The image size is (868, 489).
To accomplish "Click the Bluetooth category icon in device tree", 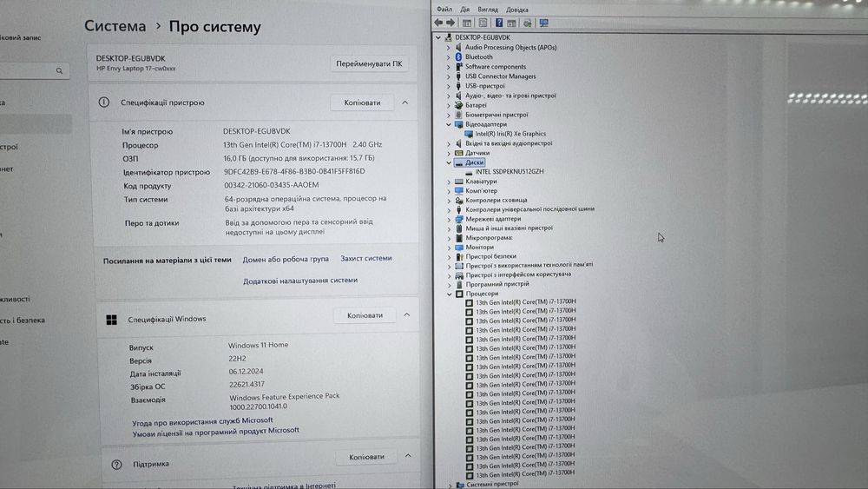I will click(458, 56).
